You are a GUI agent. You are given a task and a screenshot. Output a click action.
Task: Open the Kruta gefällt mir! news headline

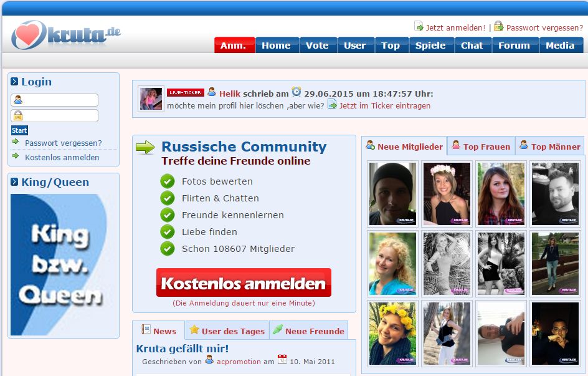(x=183, y=349)
